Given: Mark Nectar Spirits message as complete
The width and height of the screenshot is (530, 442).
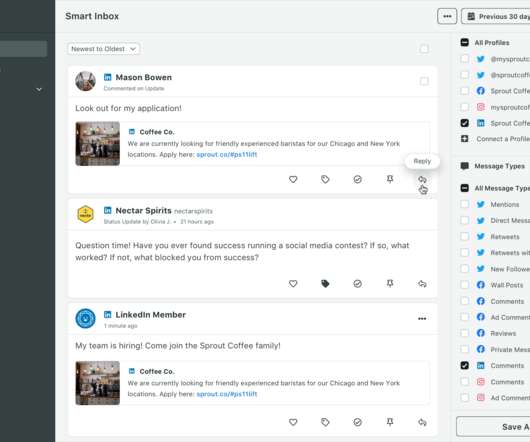Looking at the screenshot, I should [x=358, y=284].
